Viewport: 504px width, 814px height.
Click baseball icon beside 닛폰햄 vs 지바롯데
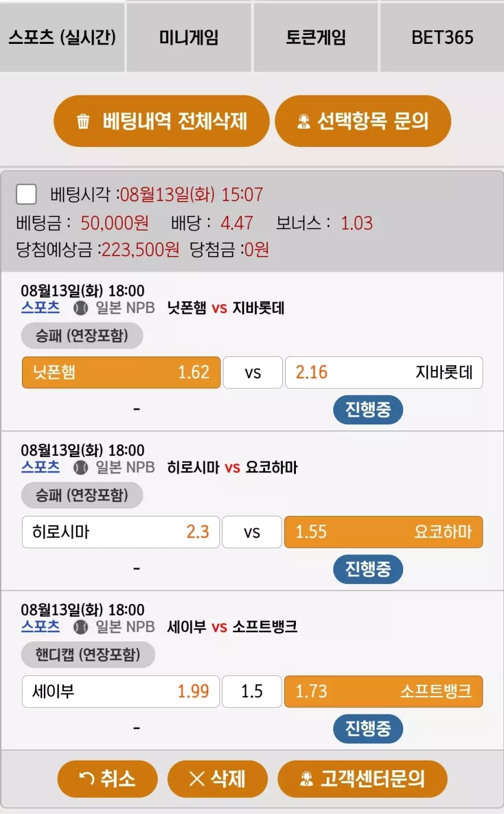[x=80, y=308]
